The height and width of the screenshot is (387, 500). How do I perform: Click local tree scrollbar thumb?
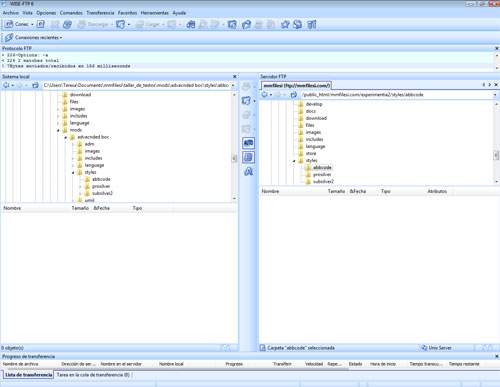pyautogui.click(x=234, y=158)
